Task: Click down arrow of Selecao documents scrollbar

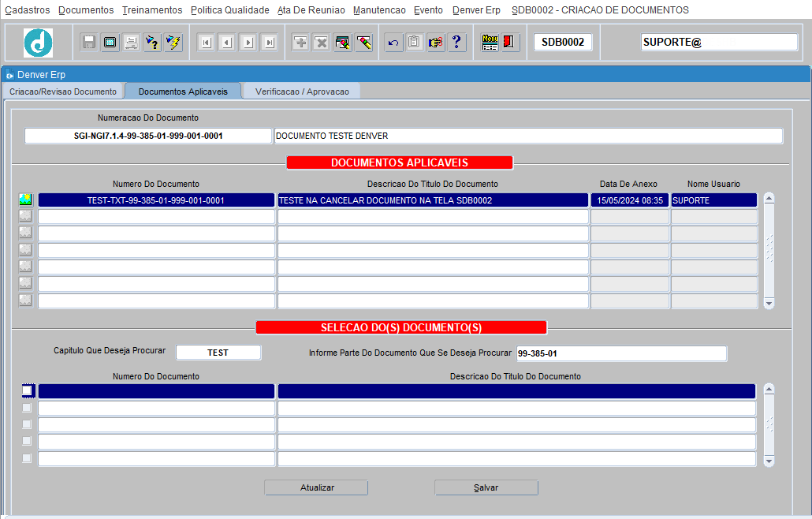Action: click(769, 461)
